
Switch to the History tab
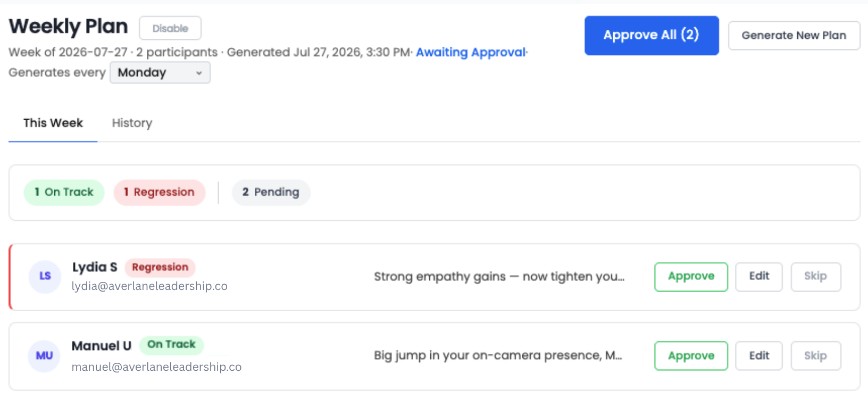point(132,123)
